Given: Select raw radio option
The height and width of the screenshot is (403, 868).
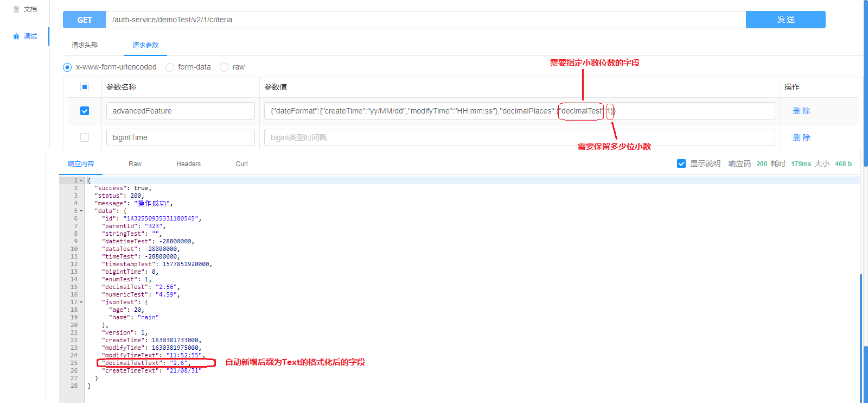Looking at the screenshot, I should click(224, 67).
